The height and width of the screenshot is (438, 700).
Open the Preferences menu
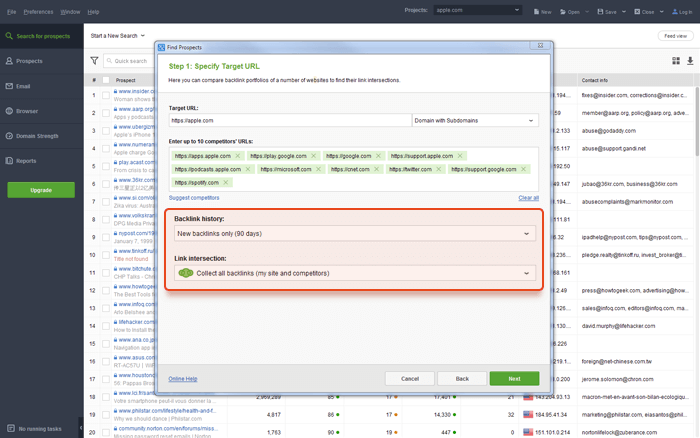coord(38,12)
